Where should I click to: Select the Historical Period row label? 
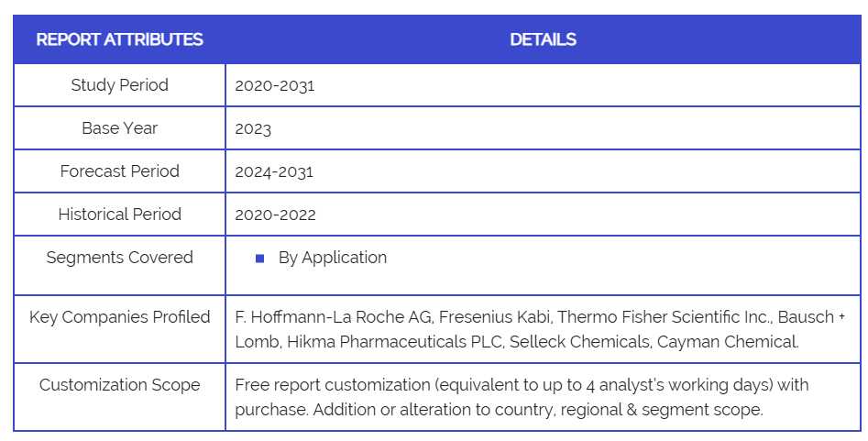119,215
